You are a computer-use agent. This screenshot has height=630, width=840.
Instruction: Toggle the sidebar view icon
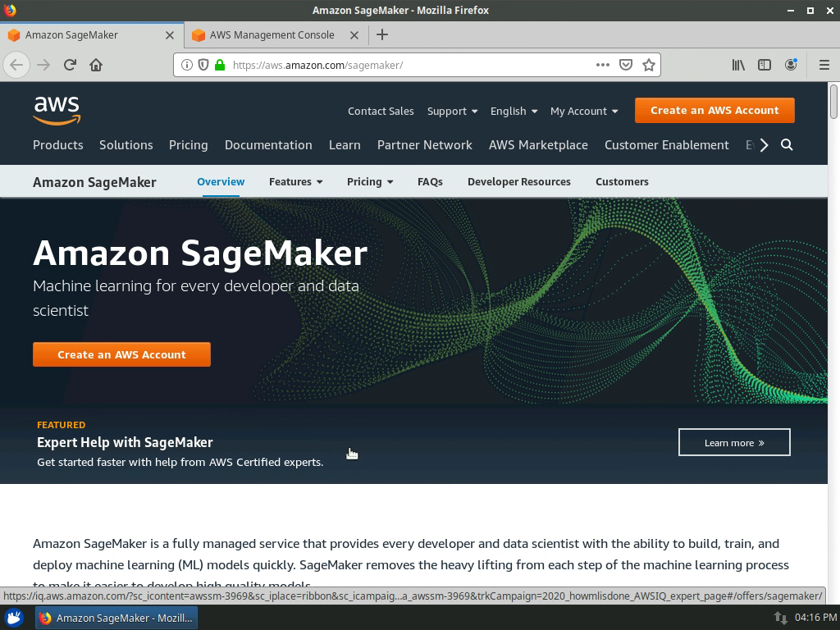pyautogui.click(x=765, y=65)
